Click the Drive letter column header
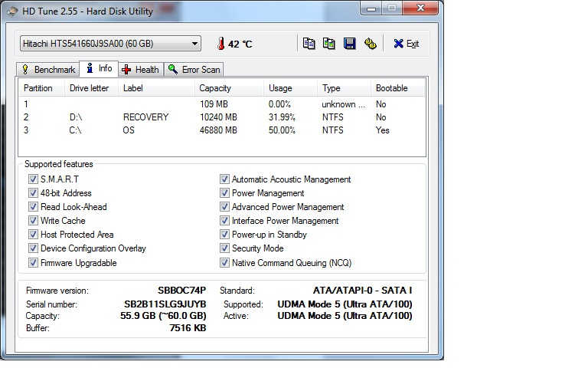 pyautogui.click(x=92, y=88)
